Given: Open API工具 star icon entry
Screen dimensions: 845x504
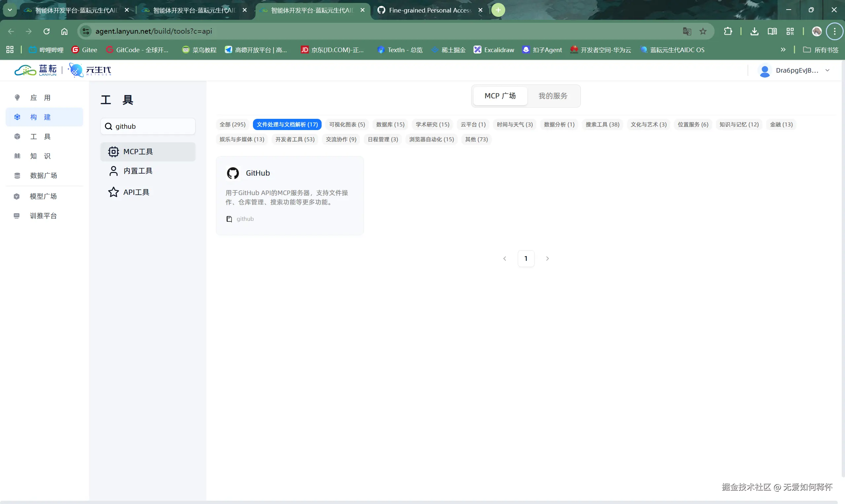Looking at the screenshot, I should point(113,192).
